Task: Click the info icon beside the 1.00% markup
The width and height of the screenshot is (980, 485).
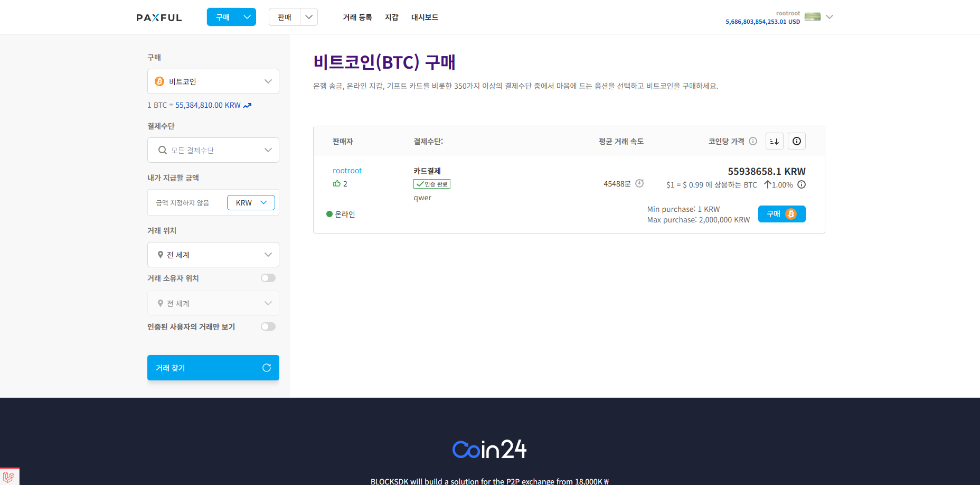Action: (x=802, y=184)
